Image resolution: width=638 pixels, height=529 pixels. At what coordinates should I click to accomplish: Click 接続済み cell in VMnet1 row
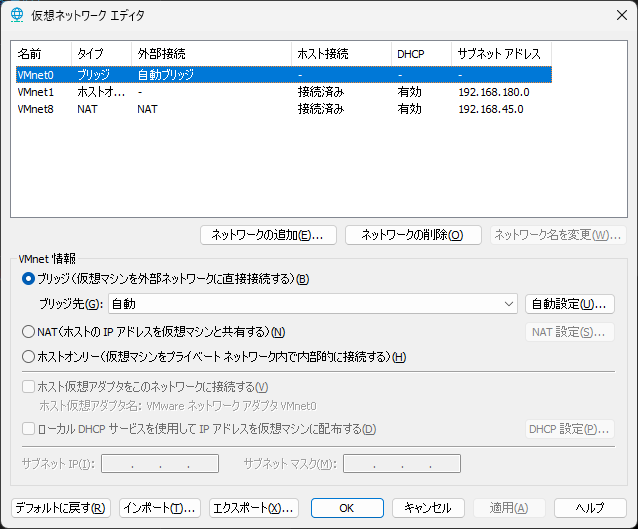pyautogui.click(x=321, y=92)
